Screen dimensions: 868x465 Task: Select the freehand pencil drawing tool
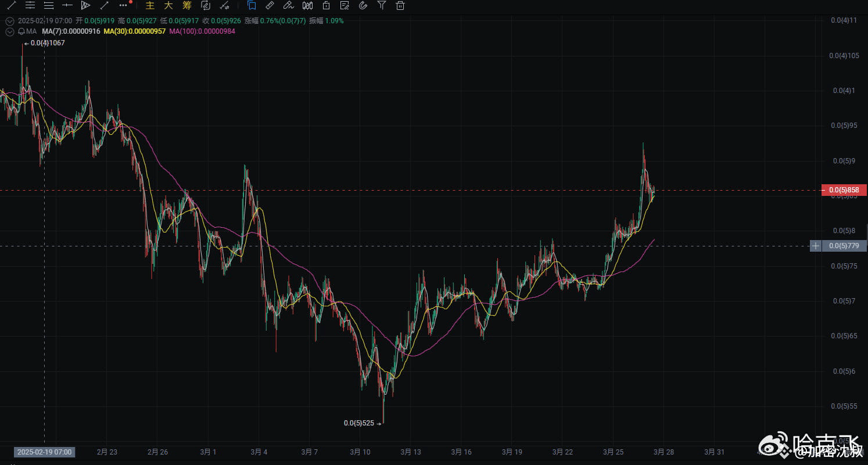[288, 5]
